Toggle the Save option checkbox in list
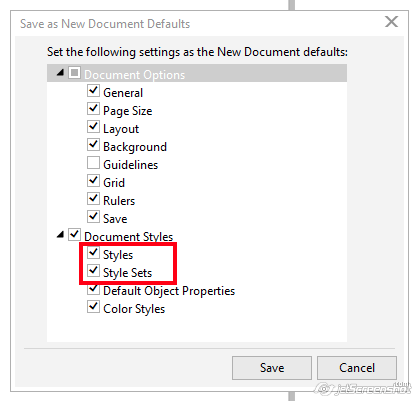Screen dimensions: 418x401 coord(93,217)
